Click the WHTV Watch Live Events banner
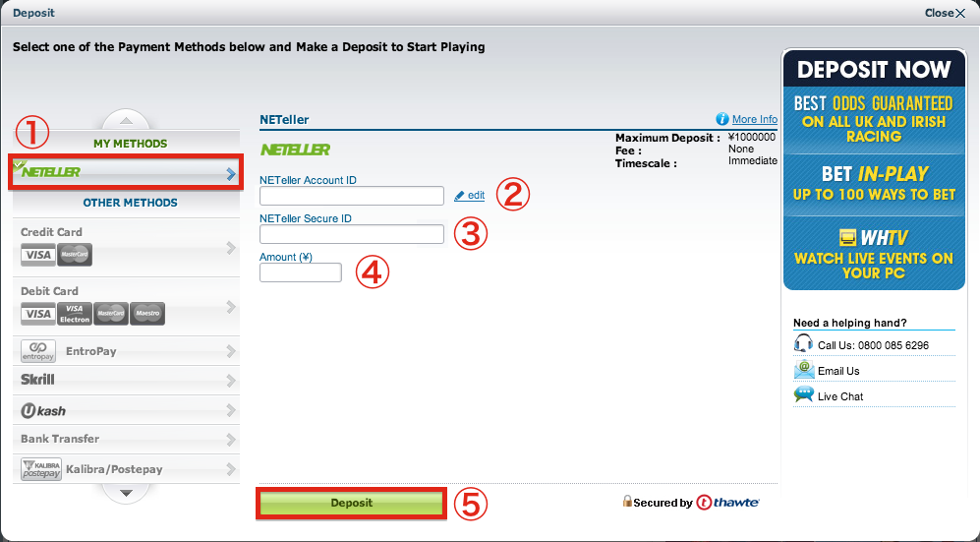980x542 pixels. [874, 253]
